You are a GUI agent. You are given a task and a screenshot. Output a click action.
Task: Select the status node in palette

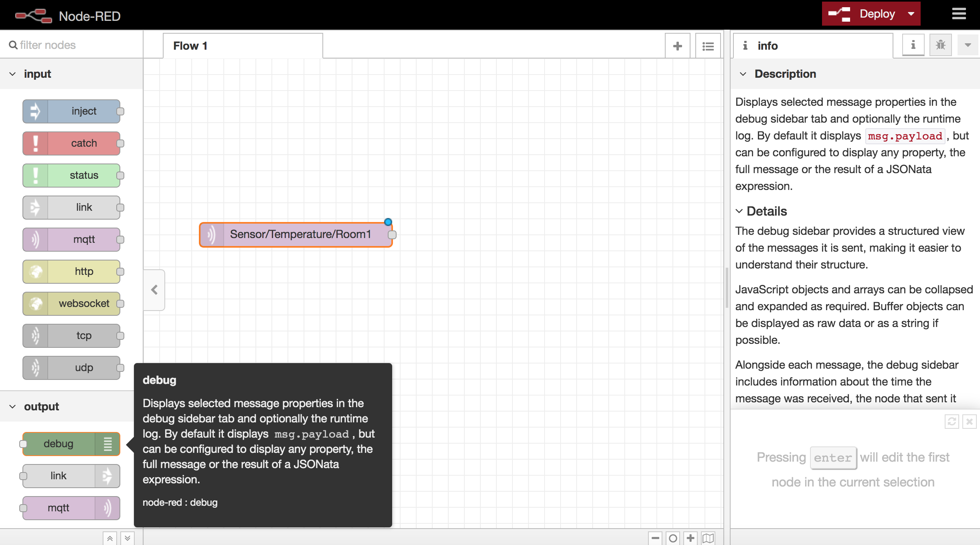(x=71, y=175)
